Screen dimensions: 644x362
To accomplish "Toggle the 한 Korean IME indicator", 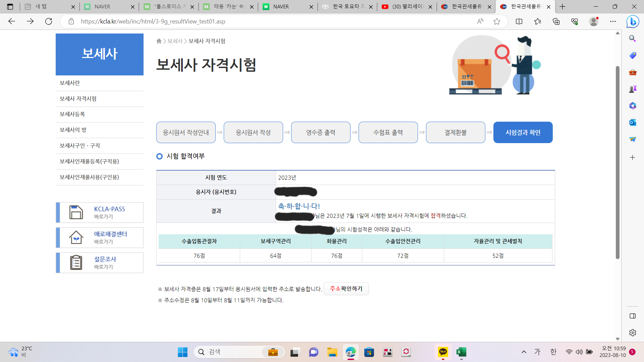I will tap(553, 352).
